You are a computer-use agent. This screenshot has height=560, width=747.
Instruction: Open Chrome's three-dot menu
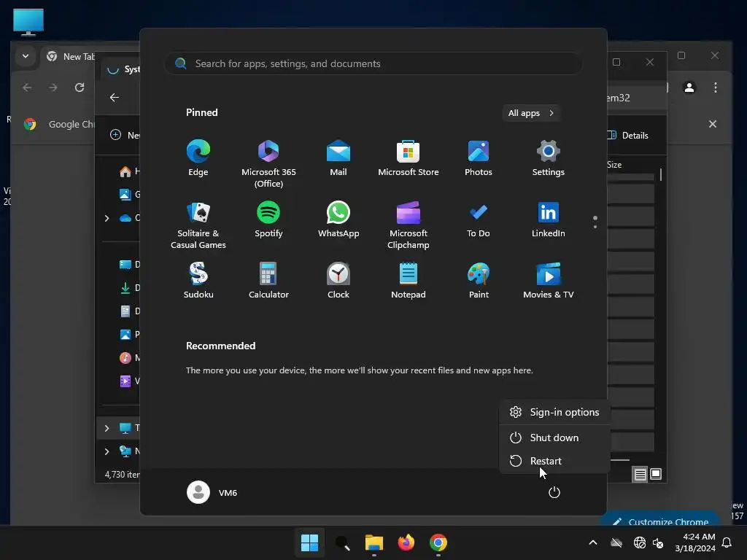pyautogui.click(x=715, y=87)
